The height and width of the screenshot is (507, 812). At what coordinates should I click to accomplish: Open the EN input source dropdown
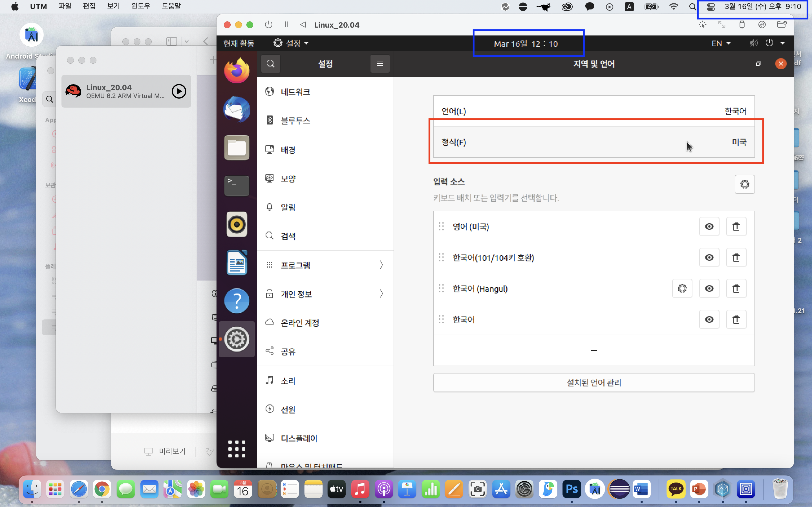click(x=721, y=43)
